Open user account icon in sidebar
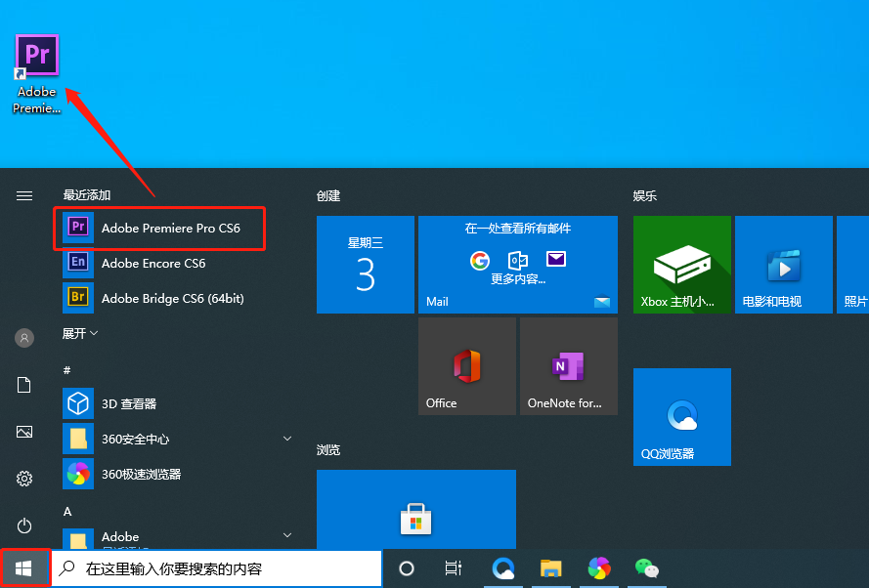869x588 pixels. (x=24, y=338)
